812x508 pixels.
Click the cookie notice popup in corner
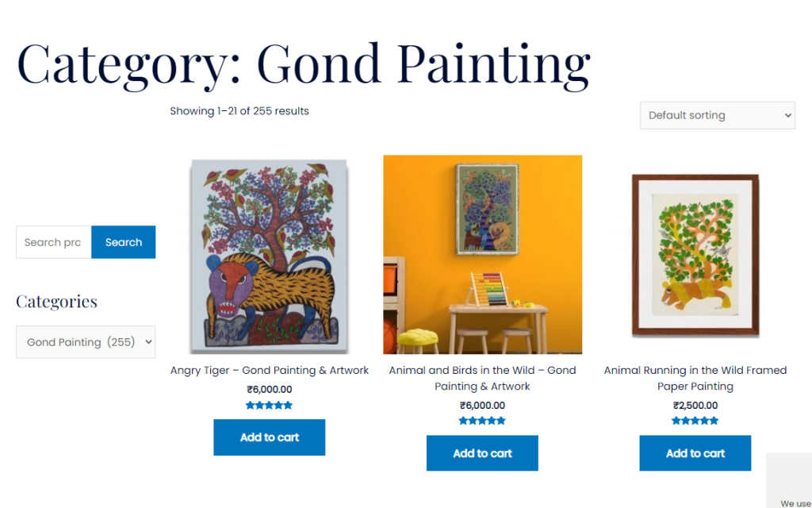coord(789,481)
